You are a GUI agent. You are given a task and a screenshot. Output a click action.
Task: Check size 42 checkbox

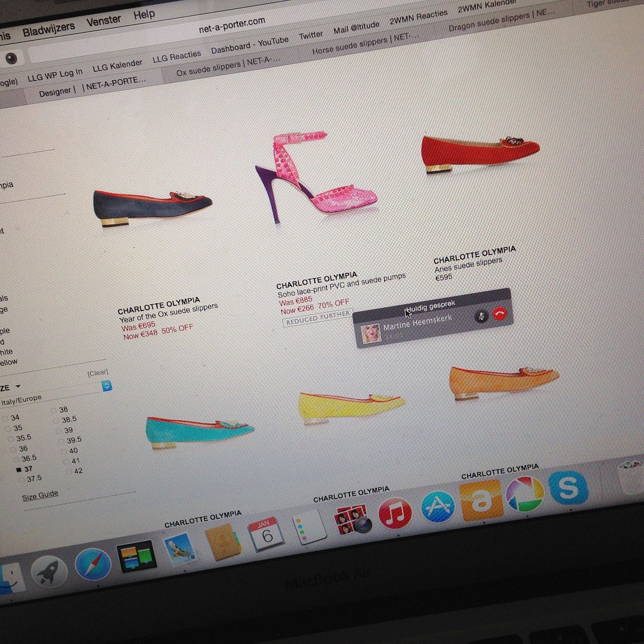(69, 472)
